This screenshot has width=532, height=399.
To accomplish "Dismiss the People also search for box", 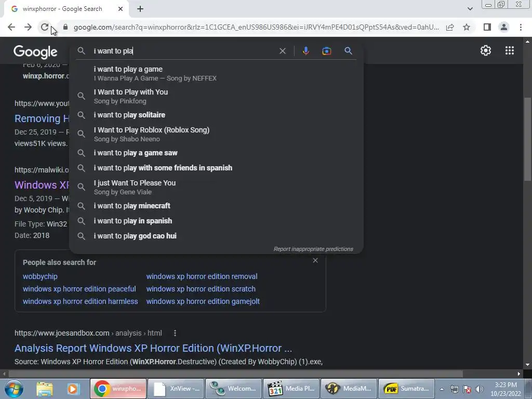I will [315, 260].
